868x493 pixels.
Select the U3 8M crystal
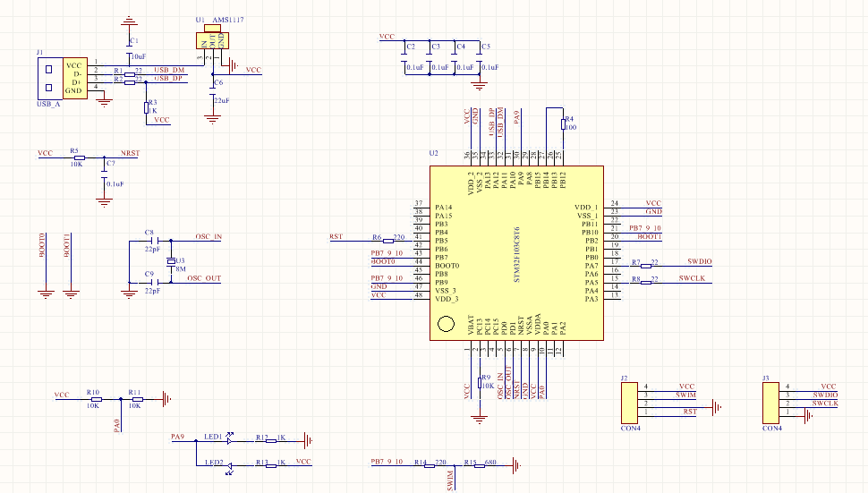[171, 261]
